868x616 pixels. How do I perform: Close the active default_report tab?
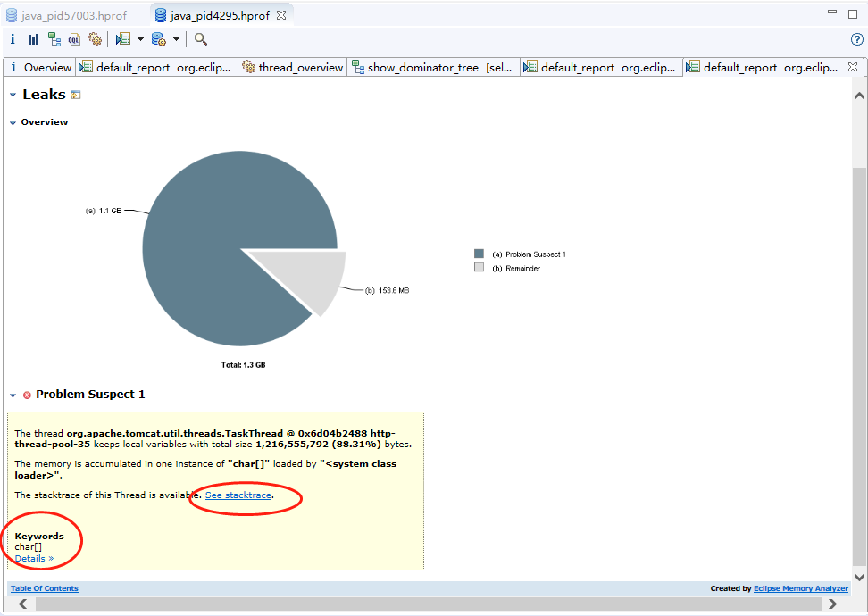tap(853, 67)
